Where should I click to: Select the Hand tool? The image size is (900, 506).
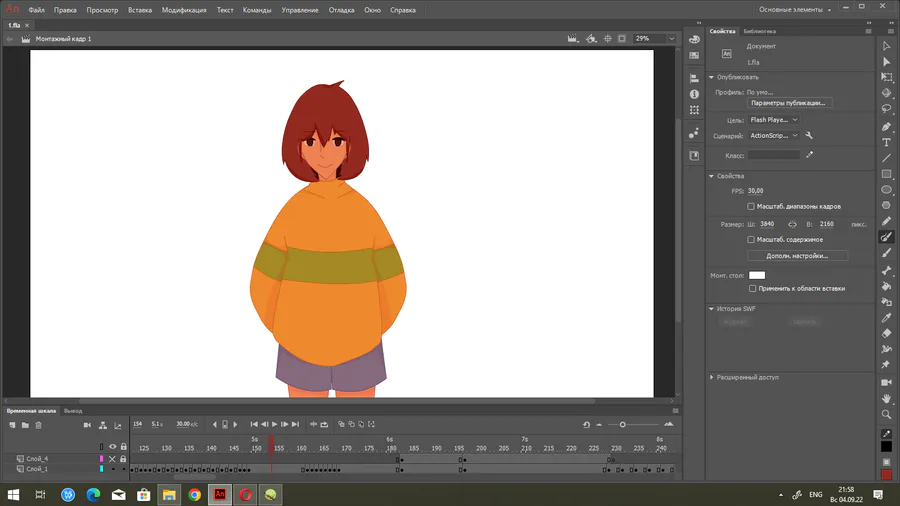point(886,398)
